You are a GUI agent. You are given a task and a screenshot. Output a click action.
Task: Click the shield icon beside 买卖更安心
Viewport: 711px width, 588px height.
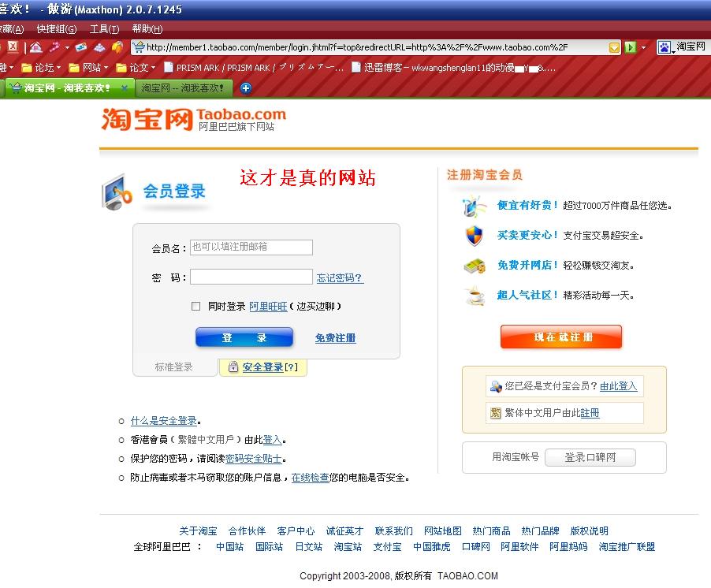pos(475,236)
